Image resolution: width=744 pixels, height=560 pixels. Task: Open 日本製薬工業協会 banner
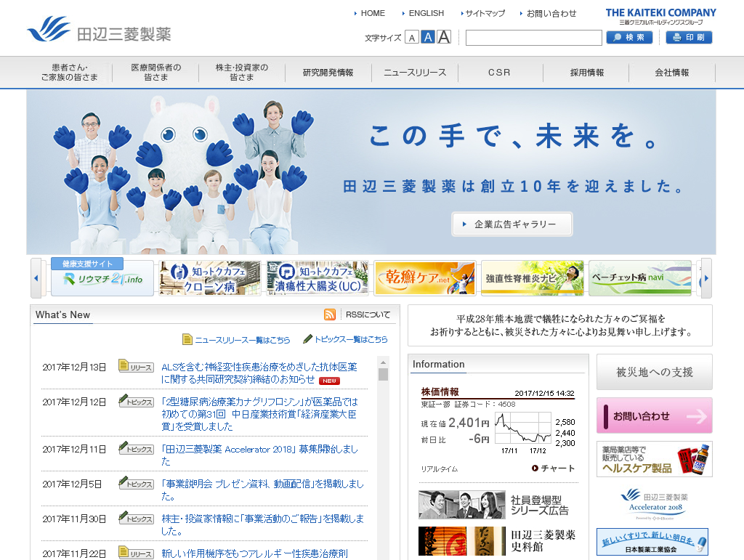click(x=652, y=542)
